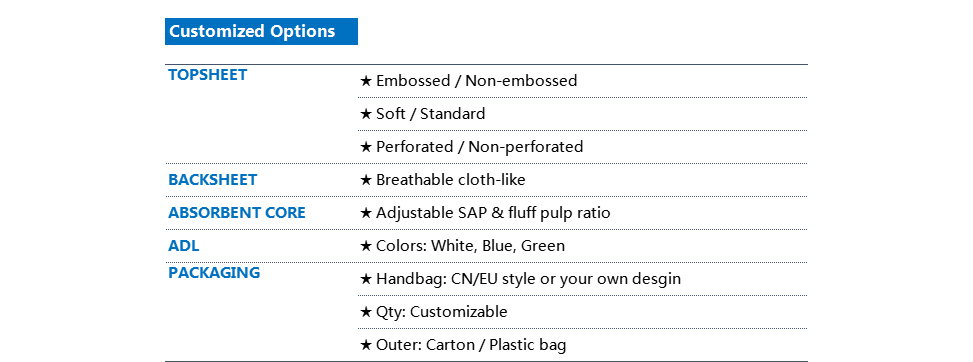This screenshot has height=362, width=973.
Task: Click the Adjustable SAP & fluff pulp ratio text
Action: [493, 213]
